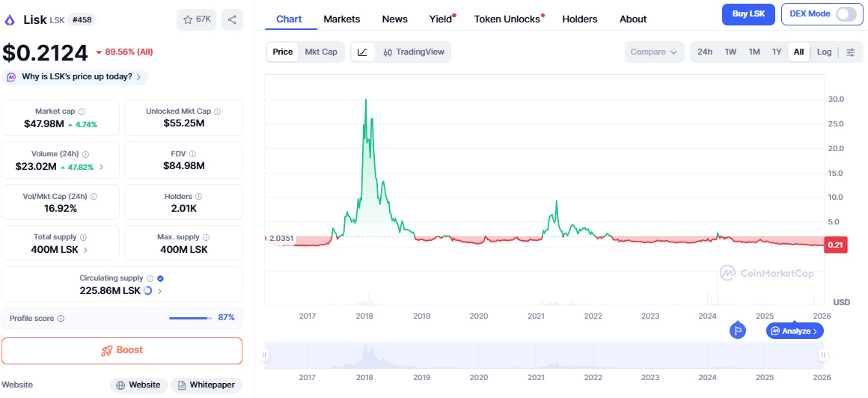
Task: Switch to the Token Unlocks tab
Action: coord(507,19)
